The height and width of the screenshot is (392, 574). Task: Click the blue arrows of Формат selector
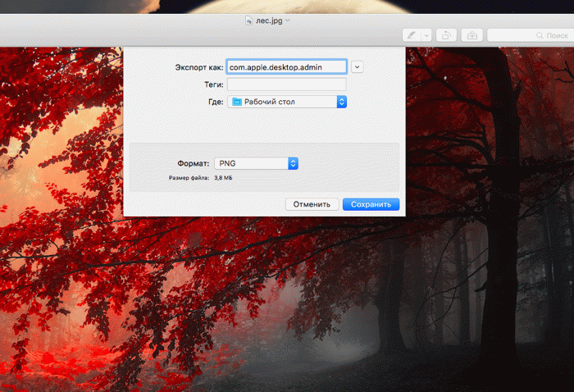click(x=293, y=163)
